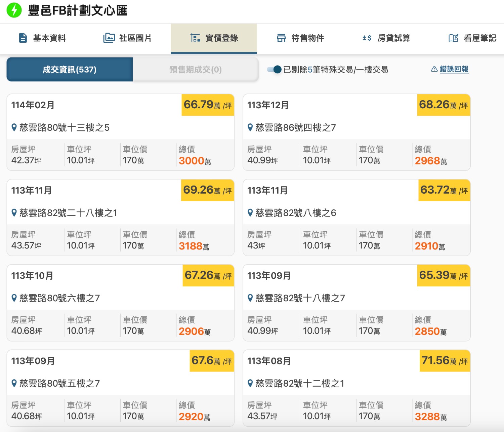This screenshot has width=504, height=432.
Task: Select the 實價登錄 chart icon
Action: 195,38
